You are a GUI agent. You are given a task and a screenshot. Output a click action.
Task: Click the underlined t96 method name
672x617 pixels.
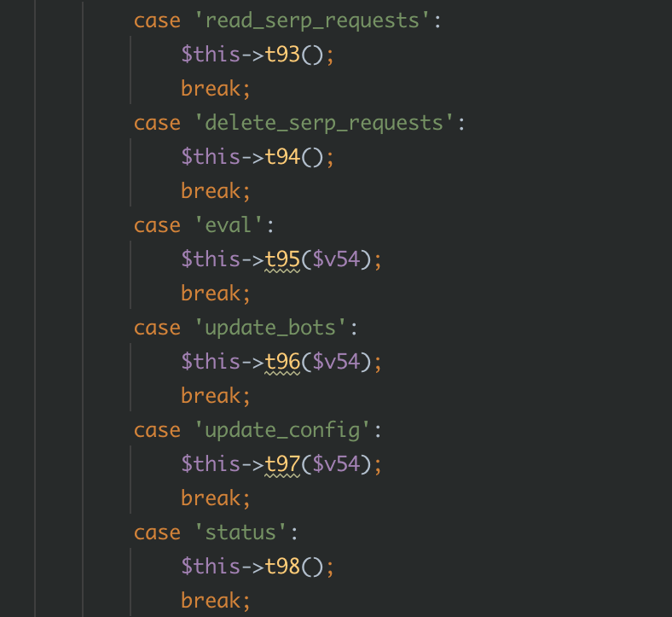pyautogui.click(x=282, y=362)
